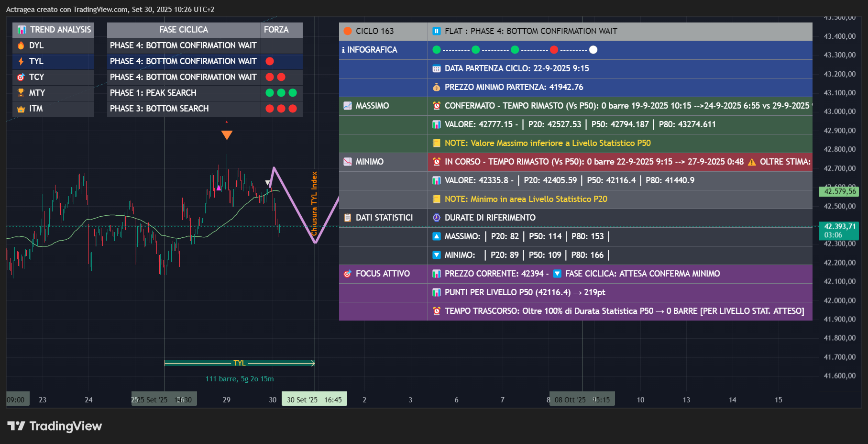Click the 42.579,56 price label
Image resolution: width=868 pixels, height=444 pixels.
click(x=839, y=191)
